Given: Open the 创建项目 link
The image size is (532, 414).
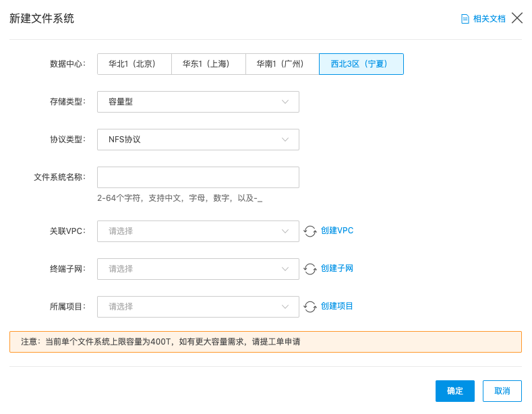Looking at the screenshot, I should point(337,306).
